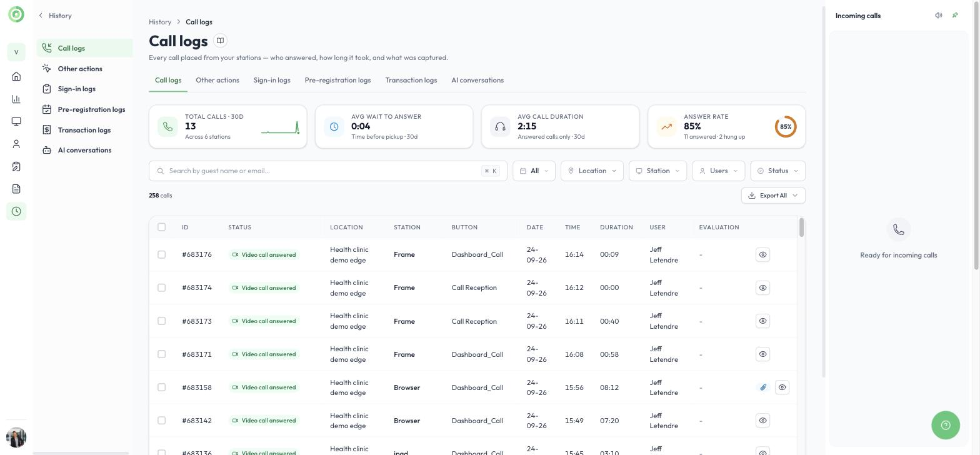This screenshot has height=455, width=980.
Task: Open the Users filter dropdown
Action: pos(718,171)
